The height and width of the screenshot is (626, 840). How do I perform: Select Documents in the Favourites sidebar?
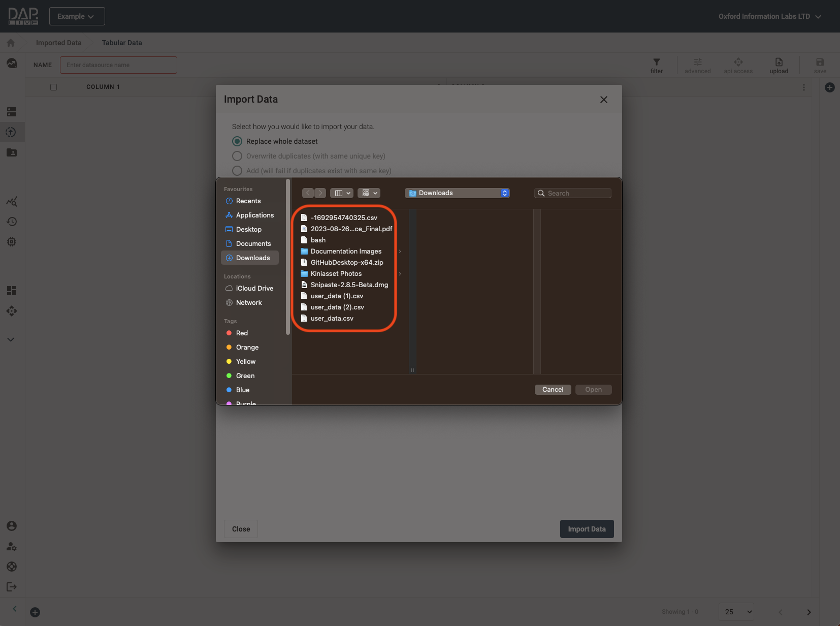253,244
